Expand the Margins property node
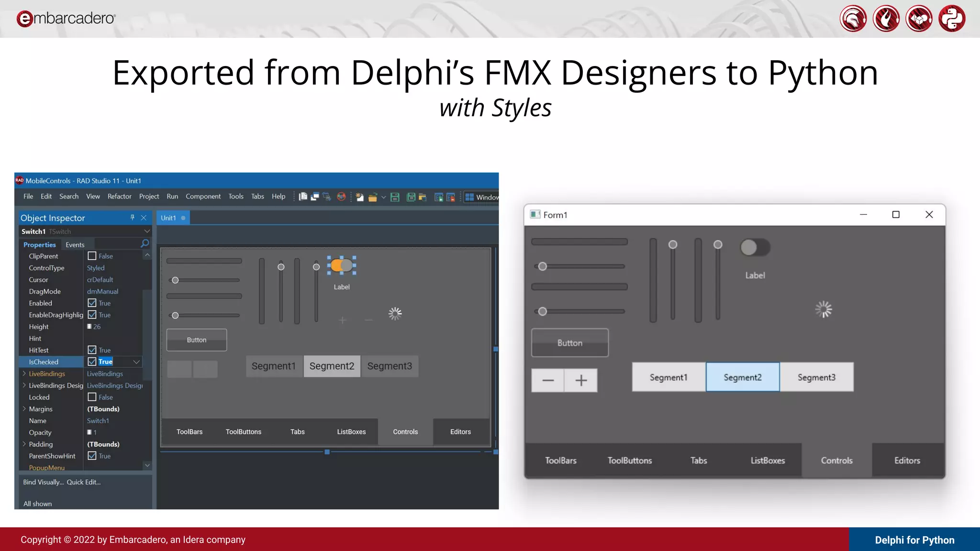Viewport: 980px width, 551px height. (x=24, y=409)
